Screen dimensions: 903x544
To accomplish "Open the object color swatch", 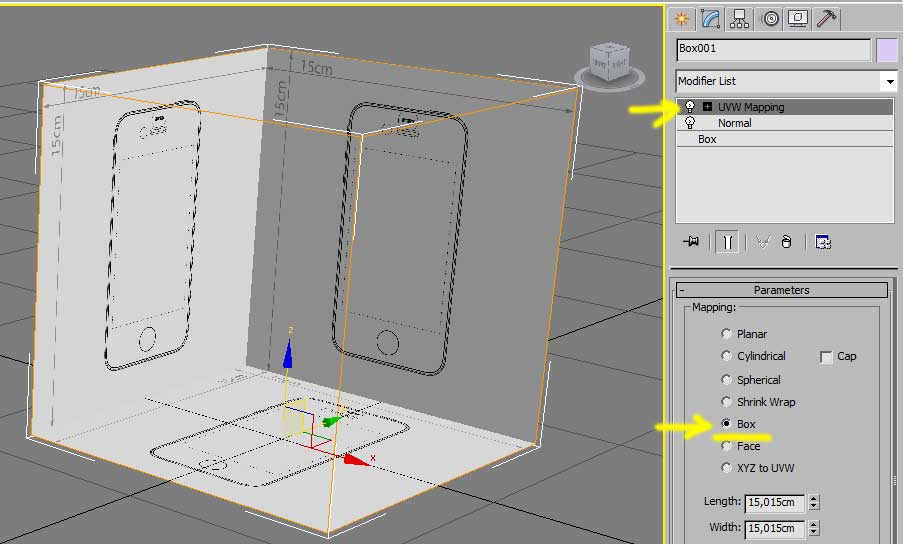I will point(887,50).
